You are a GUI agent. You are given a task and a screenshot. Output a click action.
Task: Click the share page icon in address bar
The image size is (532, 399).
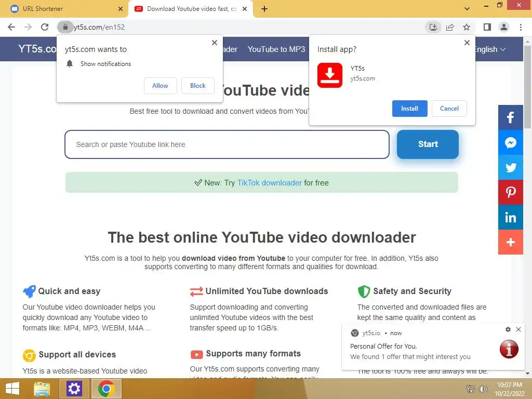pyautogui.click(x=450, y=27)
